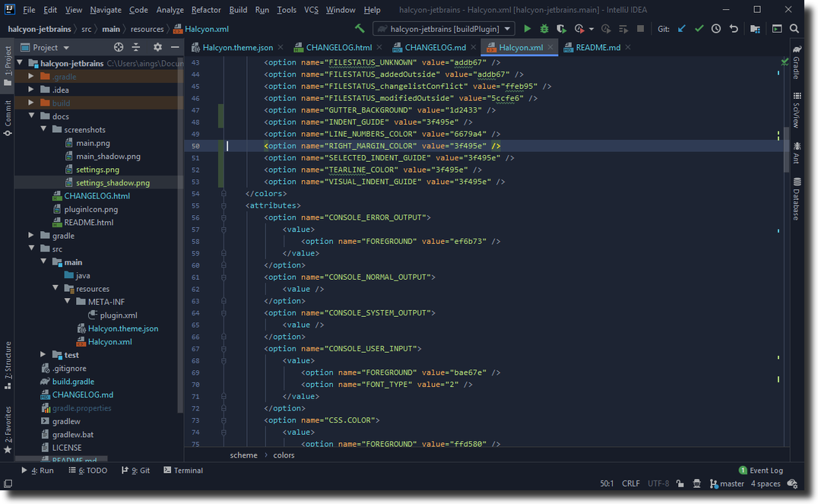Image resolution: width=818 pixels, height=504 pixels.
Task: Open the 9: Git tool window
Action: coord(135,470)
